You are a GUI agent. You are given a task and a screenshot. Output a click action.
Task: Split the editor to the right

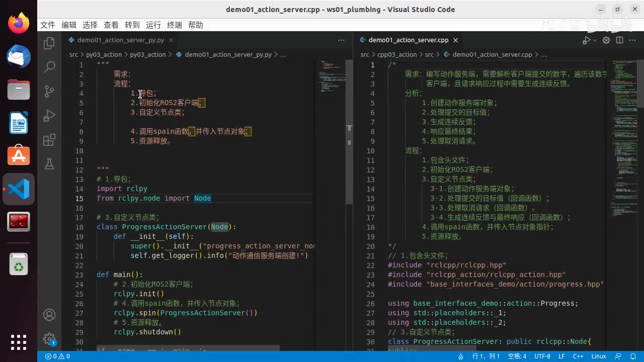click(x=619, y=40)
